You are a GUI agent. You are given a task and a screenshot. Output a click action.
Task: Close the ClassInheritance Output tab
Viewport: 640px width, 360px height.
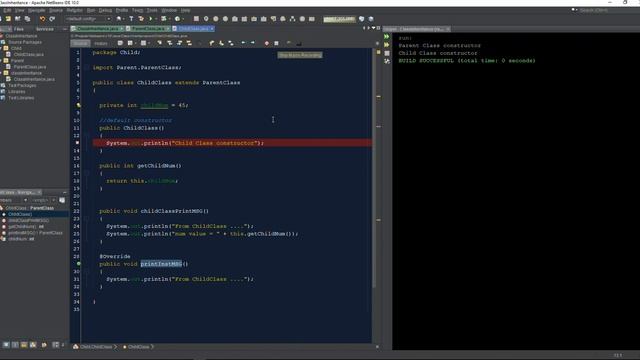click(448, 29)
